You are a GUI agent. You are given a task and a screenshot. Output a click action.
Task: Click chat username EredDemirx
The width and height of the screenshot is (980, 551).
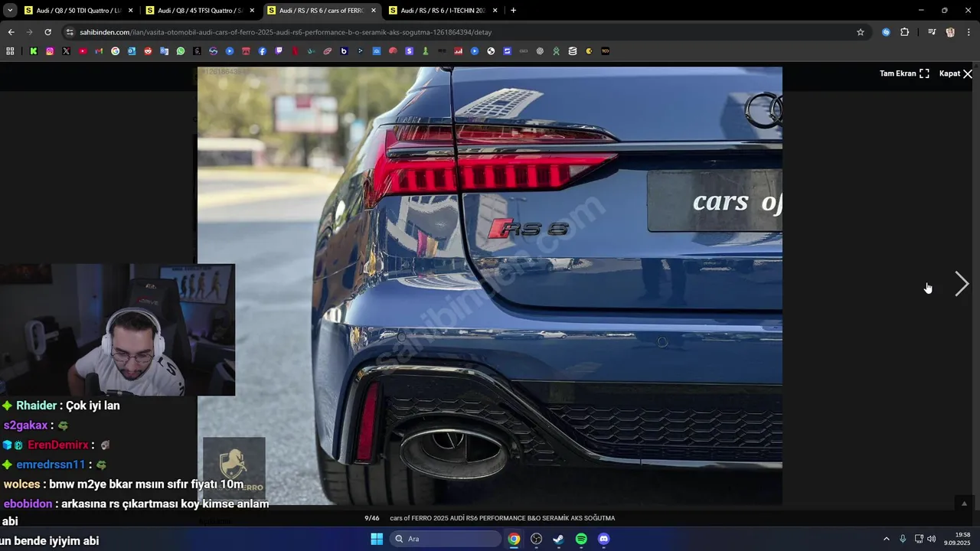58,445
